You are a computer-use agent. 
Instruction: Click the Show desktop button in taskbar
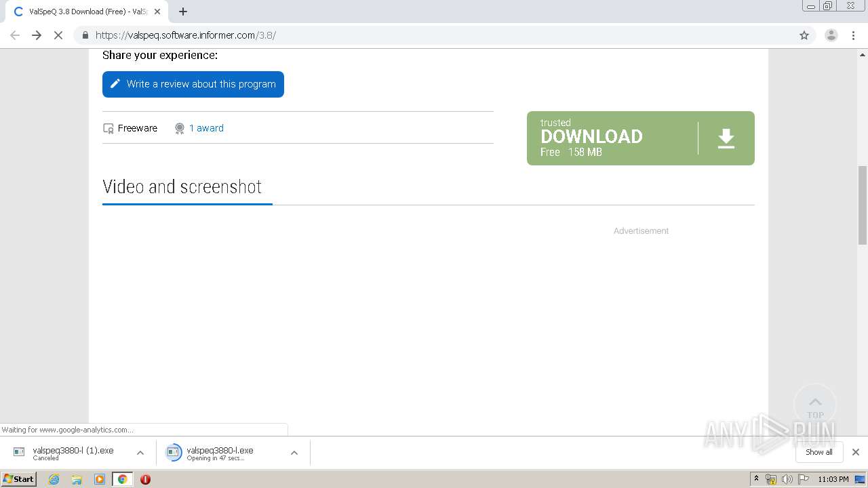click(860, 479)
